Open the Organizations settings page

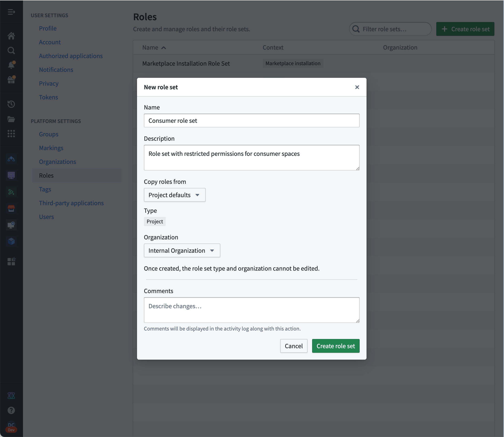click(x=57, y=162)
